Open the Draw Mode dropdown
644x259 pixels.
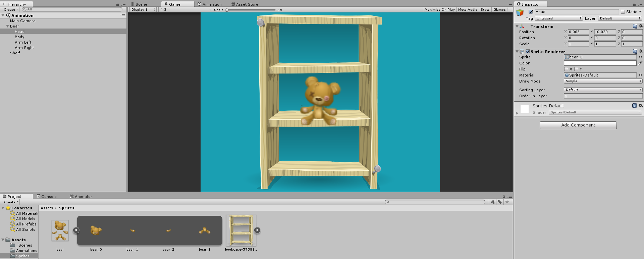(603, 81)
